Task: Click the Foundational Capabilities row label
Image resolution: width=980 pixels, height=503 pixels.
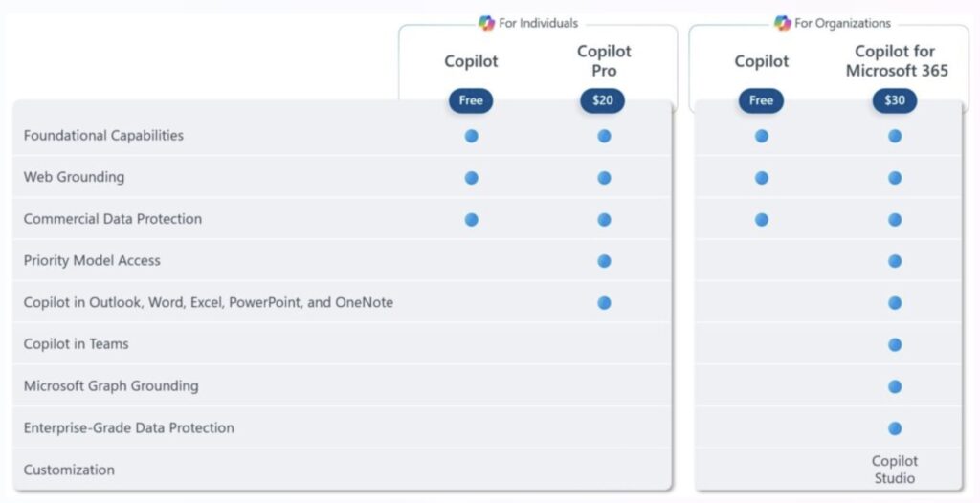Action: (103, 136)
